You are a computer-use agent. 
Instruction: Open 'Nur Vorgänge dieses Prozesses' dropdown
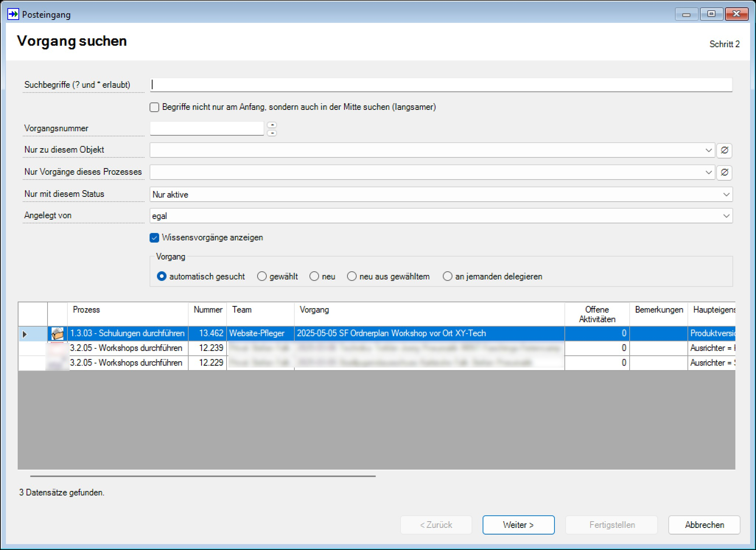[x=708, y=173]
